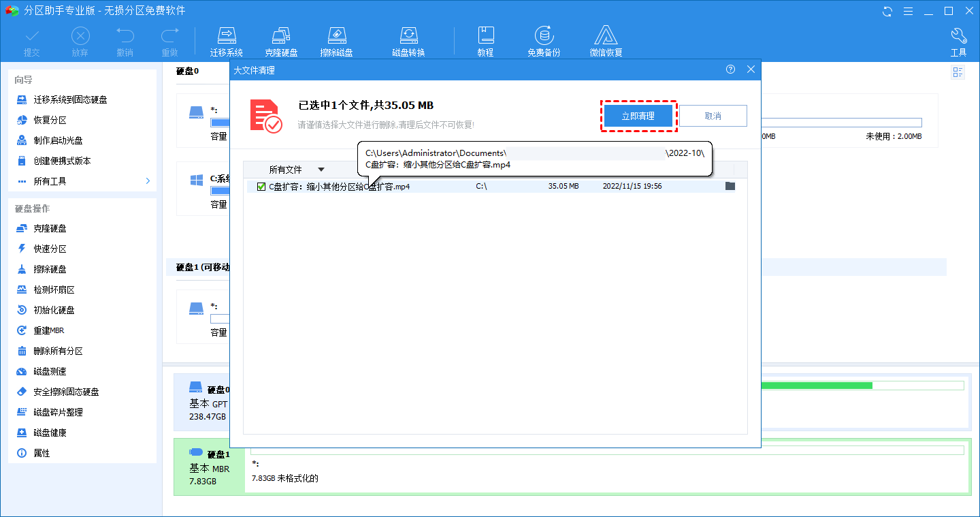Viewport: 980px width, 517px height.
Task: Click the 35.05 MB size cell
Action: tap(563, 187)
